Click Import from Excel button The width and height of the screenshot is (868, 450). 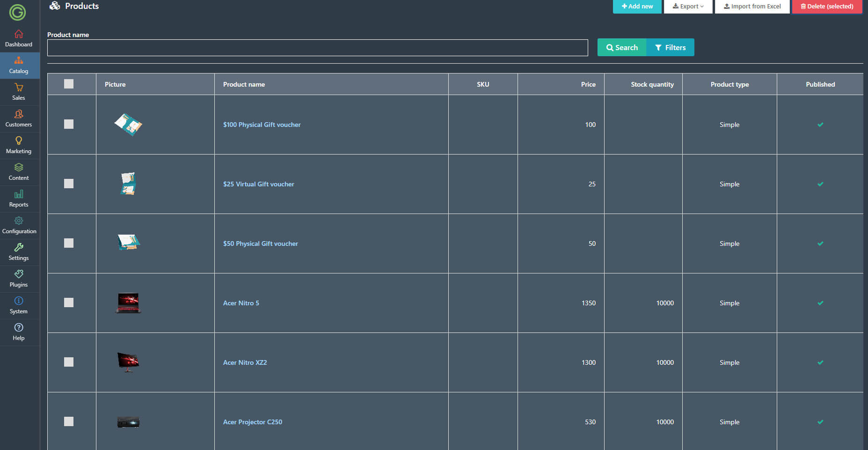click(752, 7)
